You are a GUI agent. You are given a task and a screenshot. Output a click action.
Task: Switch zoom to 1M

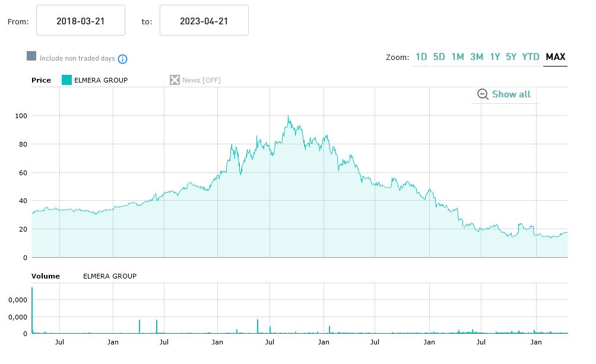(x=457, y=57)
